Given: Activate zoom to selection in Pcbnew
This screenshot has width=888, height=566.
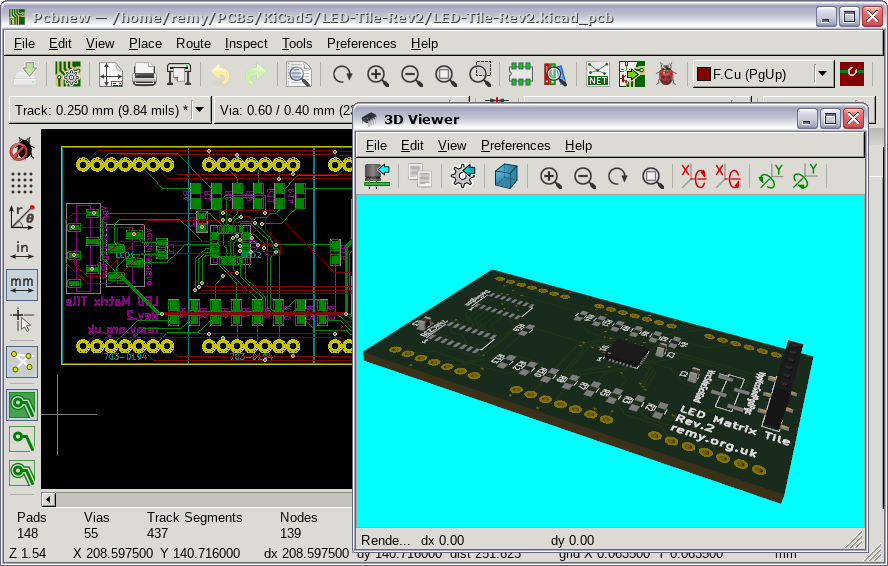Looking at the screenshot, I should coord(480,74).
